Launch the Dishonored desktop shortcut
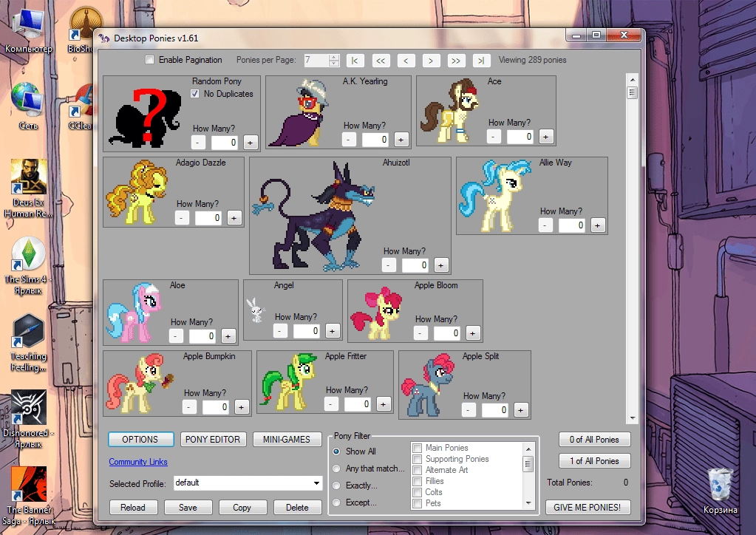756x535 pixels. click(x=28, y=418)
